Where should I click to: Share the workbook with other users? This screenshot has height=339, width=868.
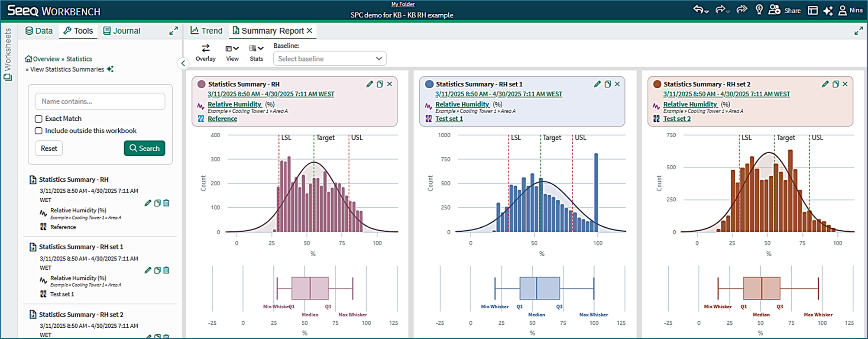click(x=784, y=10)
